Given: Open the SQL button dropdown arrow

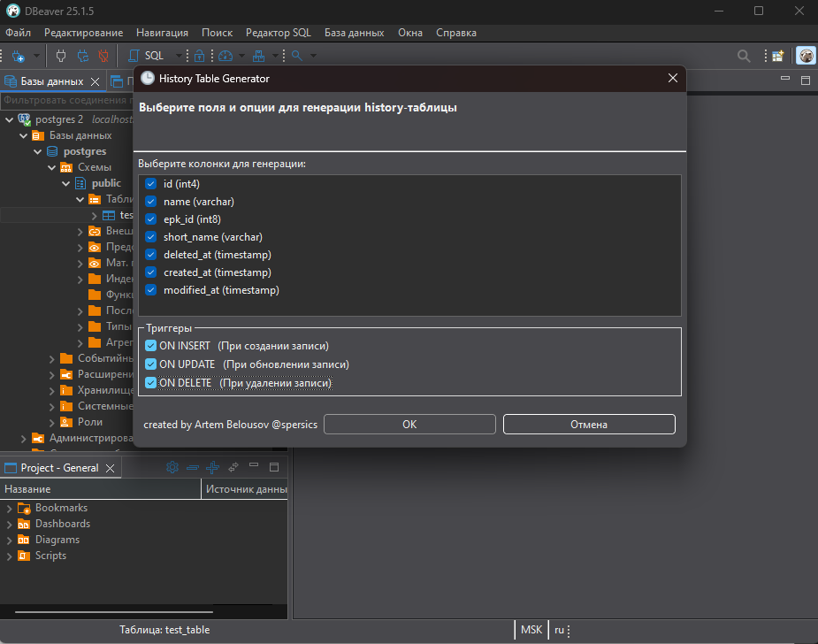Looking at the screenshot, I should 179,56.
